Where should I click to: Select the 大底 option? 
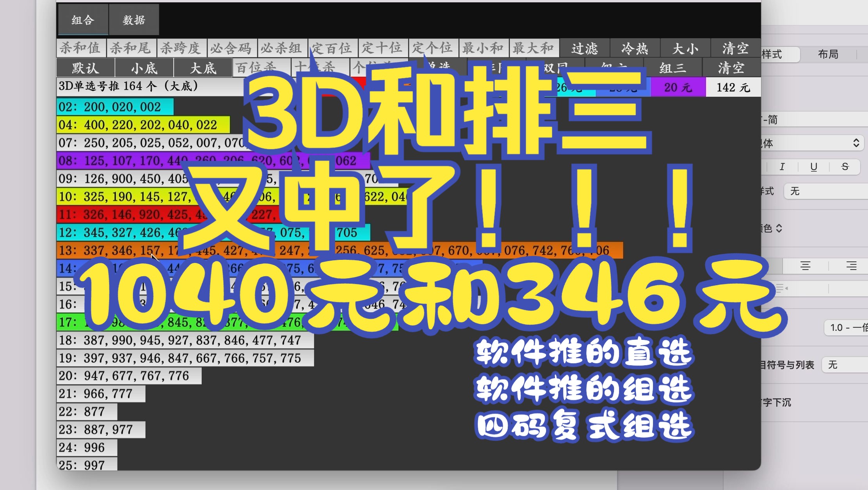pos(203,68)
